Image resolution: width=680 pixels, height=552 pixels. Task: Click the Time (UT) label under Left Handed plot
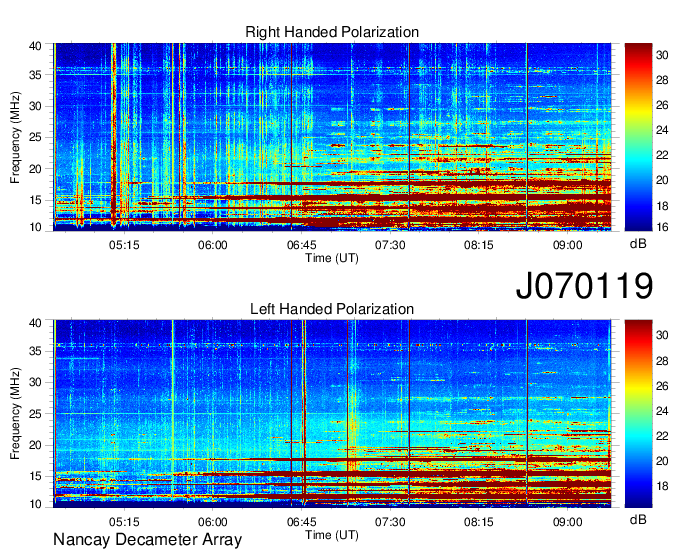(332, 535)
